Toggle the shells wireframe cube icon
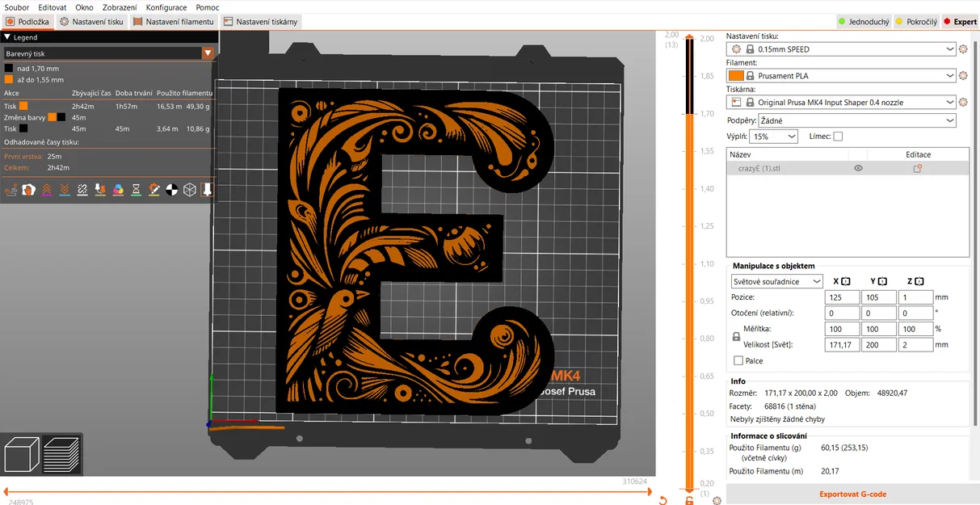This screenshot has height=505, width=980. [189, 190]
